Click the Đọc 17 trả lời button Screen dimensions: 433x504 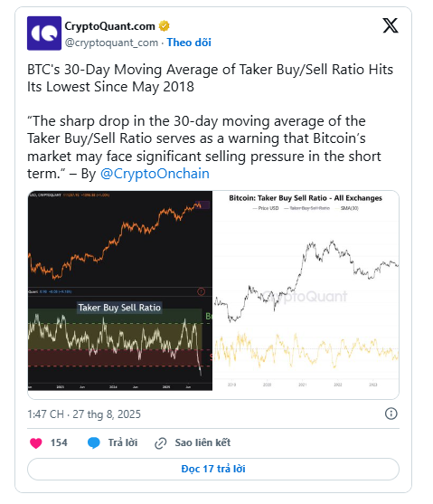click(x=213, y=469)
